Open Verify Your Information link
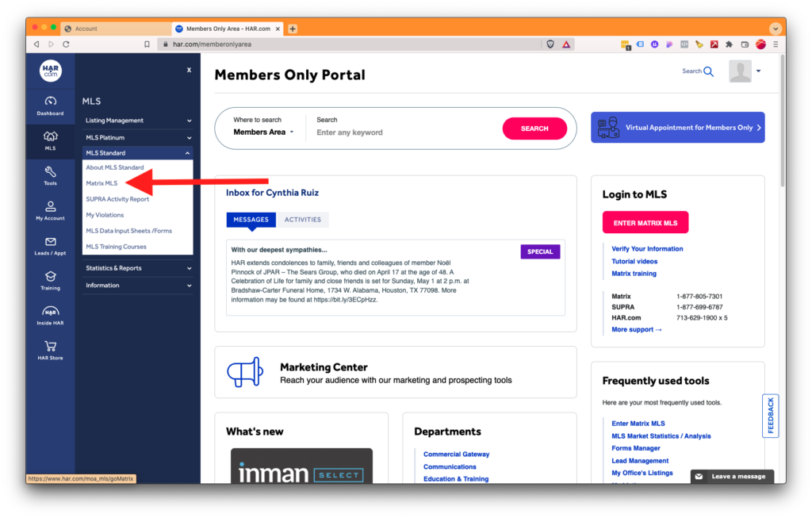The height and width of the screenshot is (518, 812). (x=647, y=248)
